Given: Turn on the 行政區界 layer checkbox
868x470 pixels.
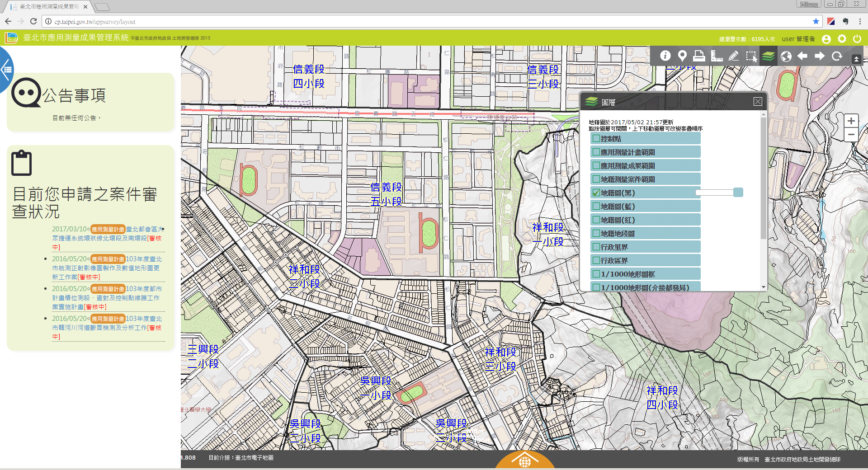Looking at the screenshot, I should [x=596, y=261].
